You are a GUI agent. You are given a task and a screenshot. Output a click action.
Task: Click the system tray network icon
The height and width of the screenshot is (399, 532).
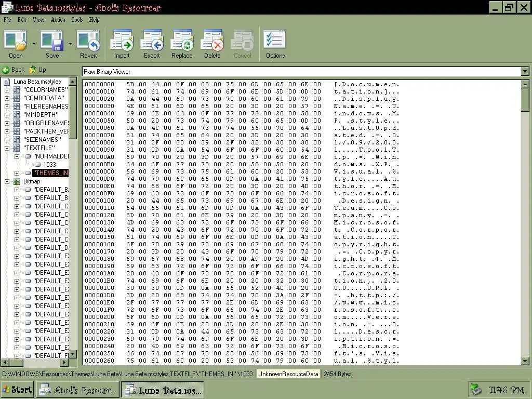coord(476,390)
